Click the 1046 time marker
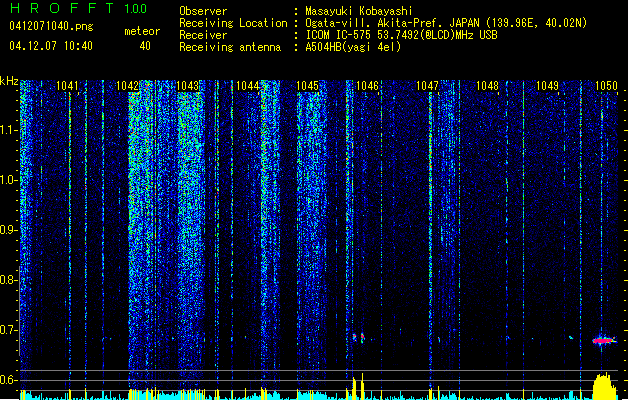Image resolution: width=629 pixels, height=400 pixels. (x=367, y=86)
